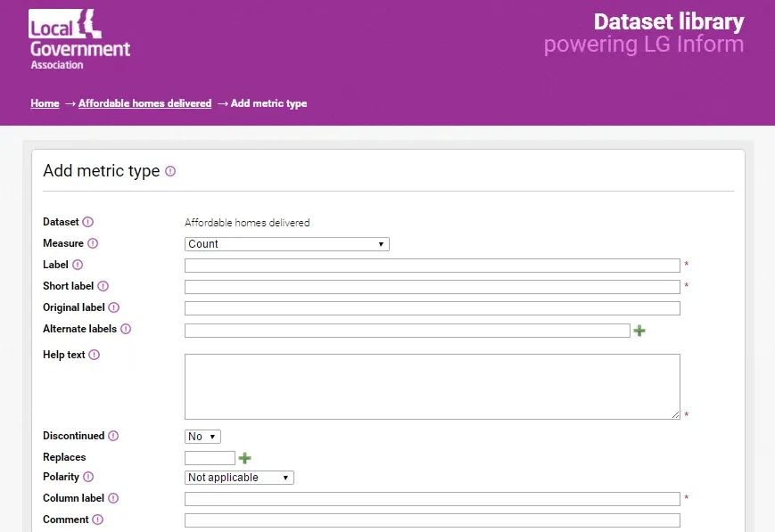Open the Polarity dropdown showing Not applicable
Viewport: 775px width, 532px height.
239,478
